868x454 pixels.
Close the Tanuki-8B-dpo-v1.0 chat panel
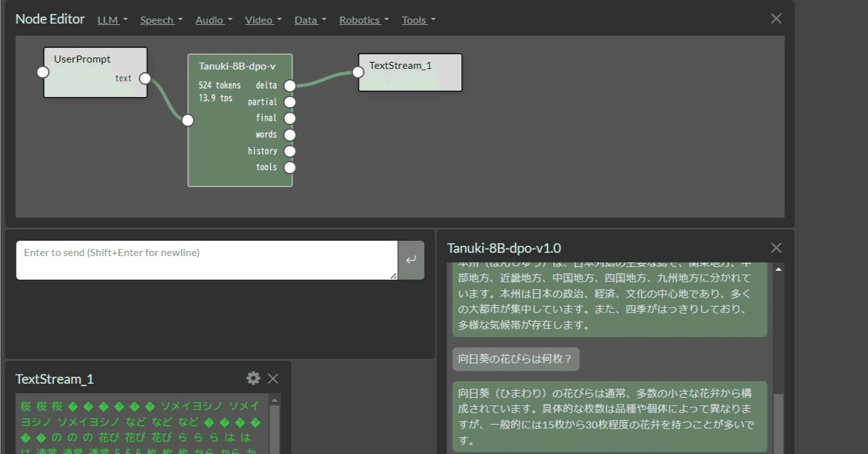(x=776, y=248)
